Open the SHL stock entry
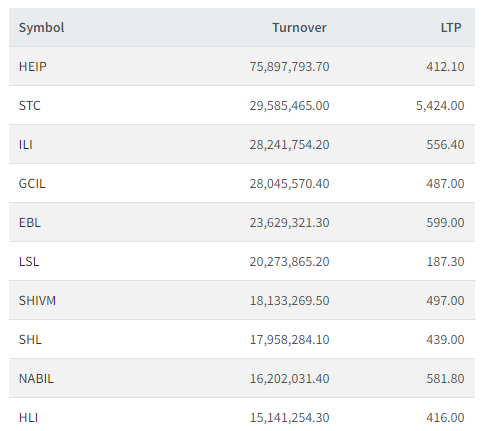484x431 pixels. 30,340
